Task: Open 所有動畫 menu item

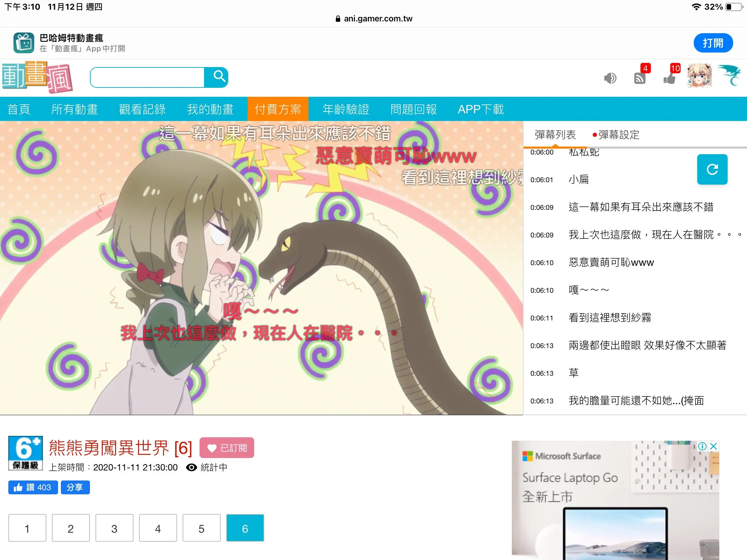Action: tap(75, 109)
